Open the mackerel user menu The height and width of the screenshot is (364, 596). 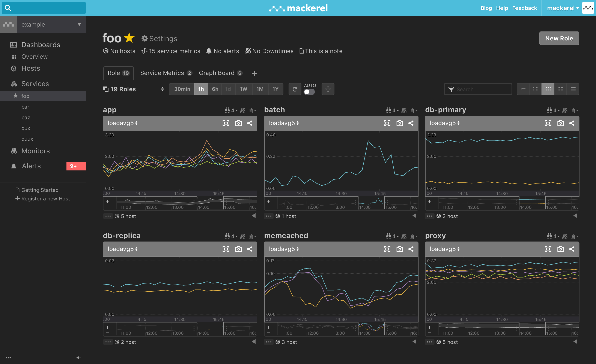click(563, 8)
